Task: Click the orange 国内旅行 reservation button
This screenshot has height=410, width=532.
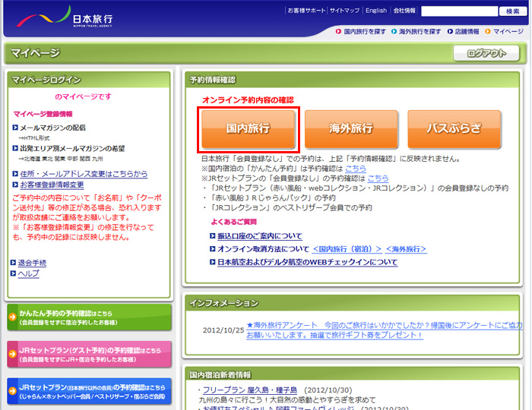Action: pos(248,129)
